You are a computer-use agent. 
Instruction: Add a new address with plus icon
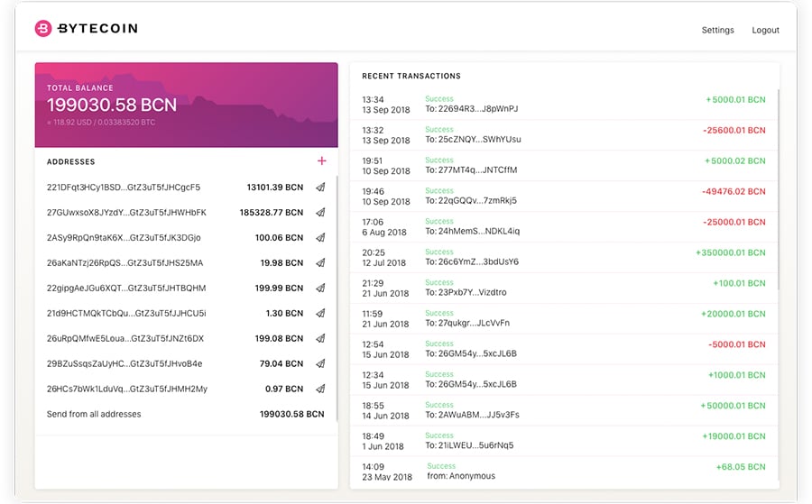click(321, 161)
